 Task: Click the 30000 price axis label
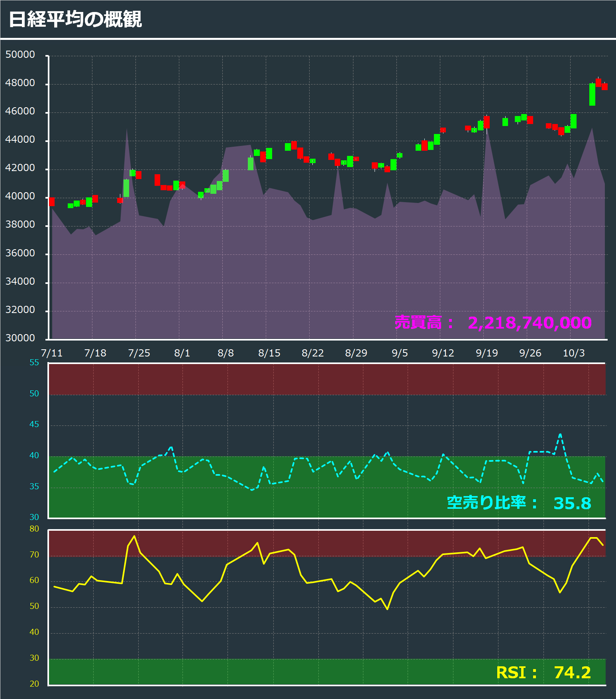tap(20, 338)
